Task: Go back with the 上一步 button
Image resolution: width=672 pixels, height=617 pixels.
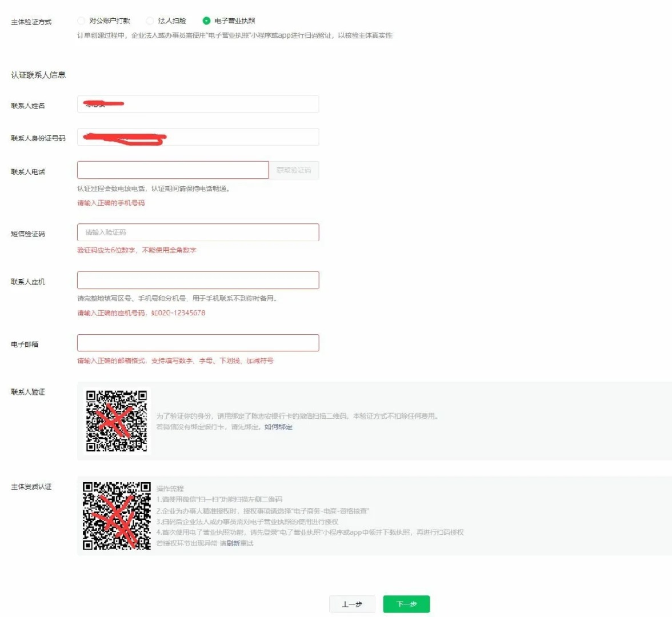Action: [x=352, y=604]
